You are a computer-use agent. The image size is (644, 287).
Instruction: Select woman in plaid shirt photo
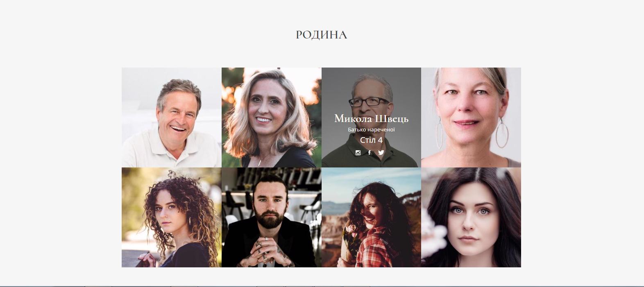371,217
